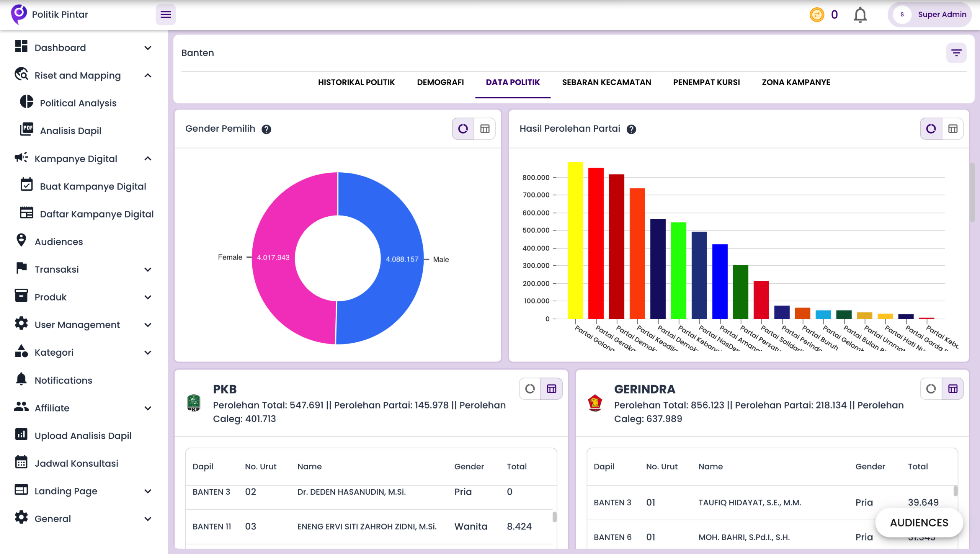Switch PKB card to table view

pos(551,389)
